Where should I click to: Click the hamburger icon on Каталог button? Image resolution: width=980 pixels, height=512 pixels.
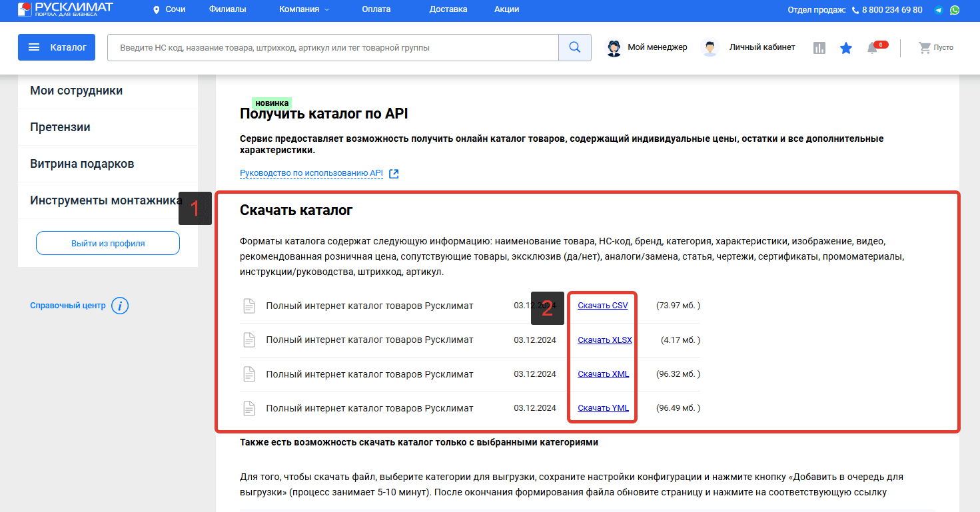(34, 48)
